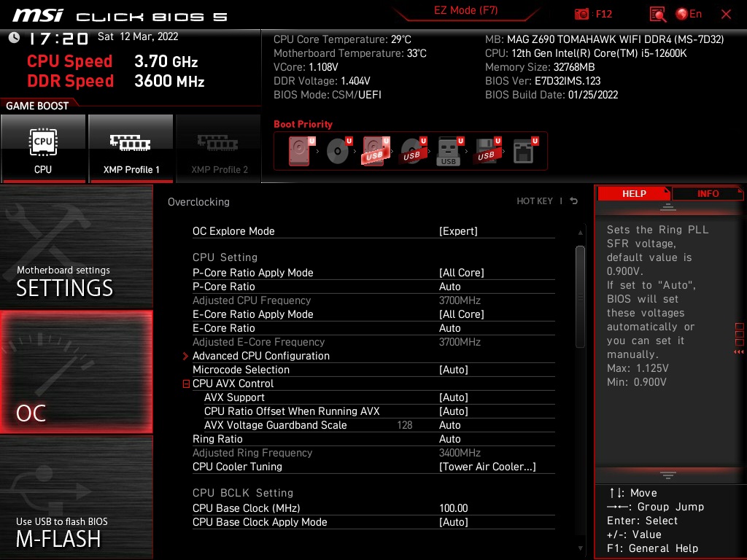
Task: Click the Boot Priority heading
Action: pyautogui.click(x=303, y=124)
